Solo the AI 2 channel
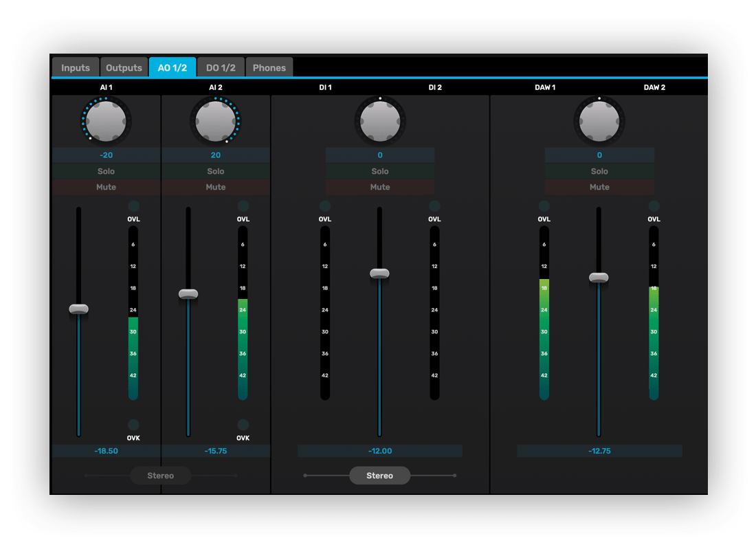The image size is (756, 543). click(216, 171)
